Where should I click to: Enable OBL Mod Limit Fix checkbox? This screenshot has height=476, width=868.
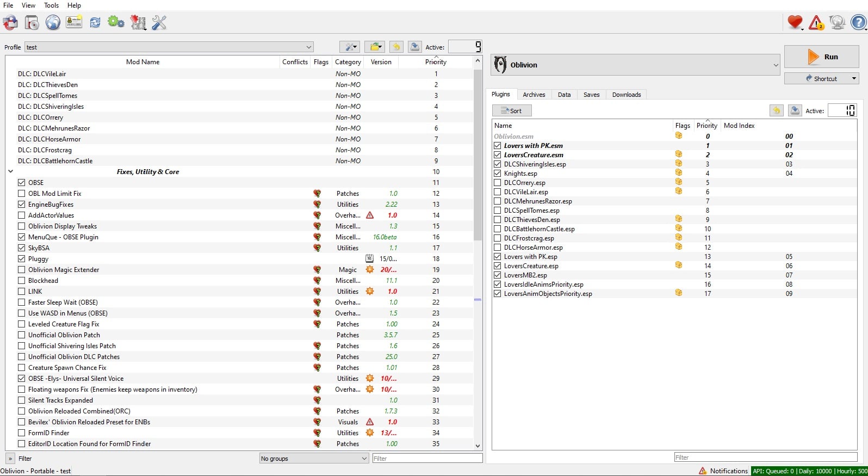22,193
